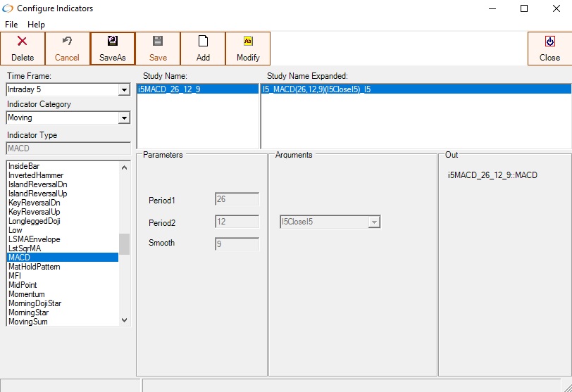Viewport: 572px width, 392px height.
Task: Click the Modify toolbar icon
Action: coord(248,42)
